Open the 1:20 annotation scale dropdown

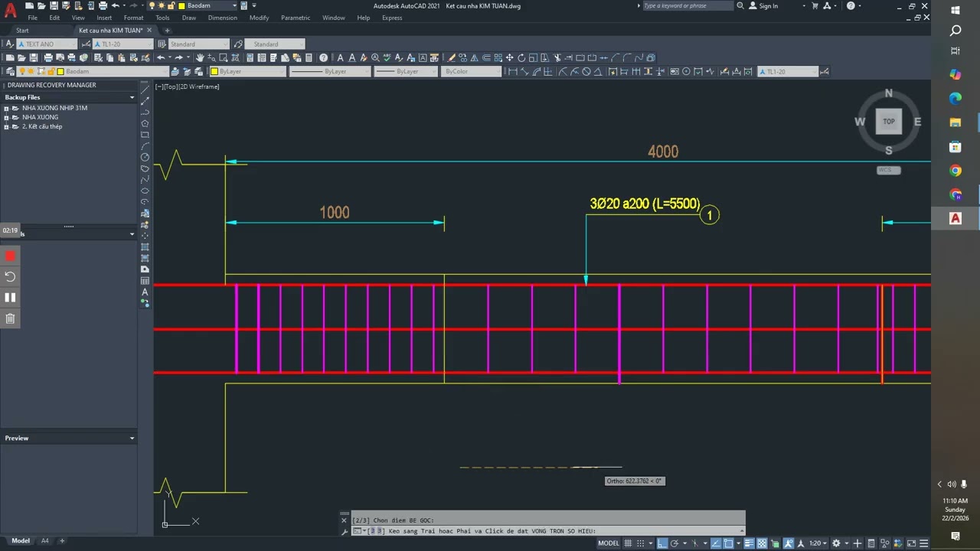(x=818, y=543)
